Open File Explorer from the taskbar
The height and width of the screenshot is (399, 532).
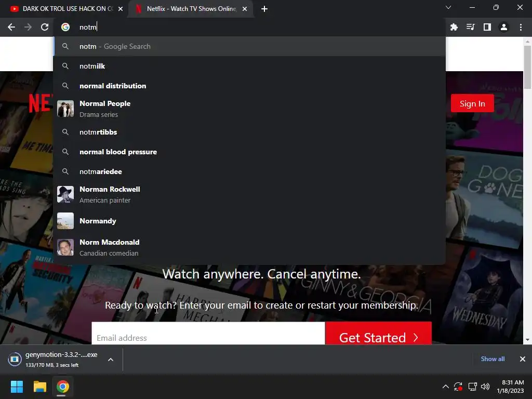coord(39,387)
